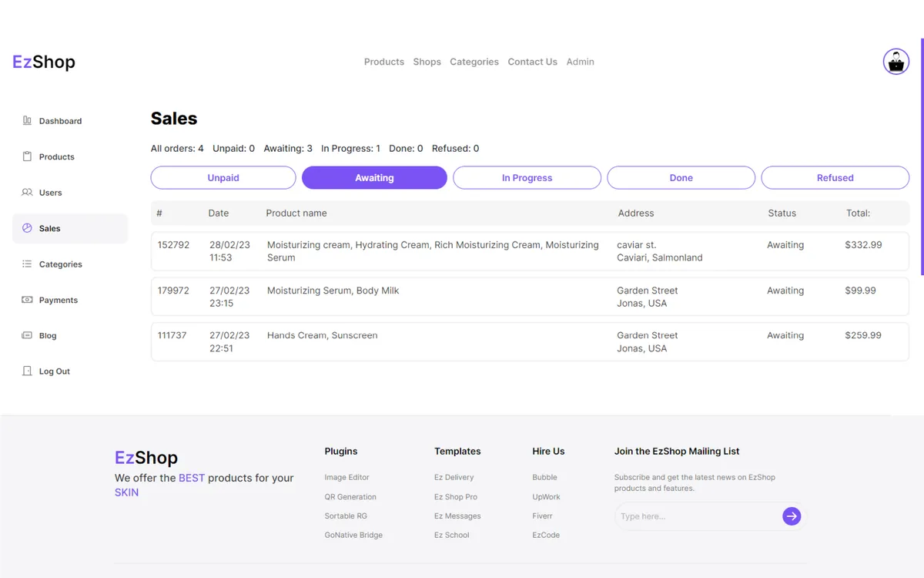Click 'Hands Cream, Sunscreen' product names

(x=322, y=335)
